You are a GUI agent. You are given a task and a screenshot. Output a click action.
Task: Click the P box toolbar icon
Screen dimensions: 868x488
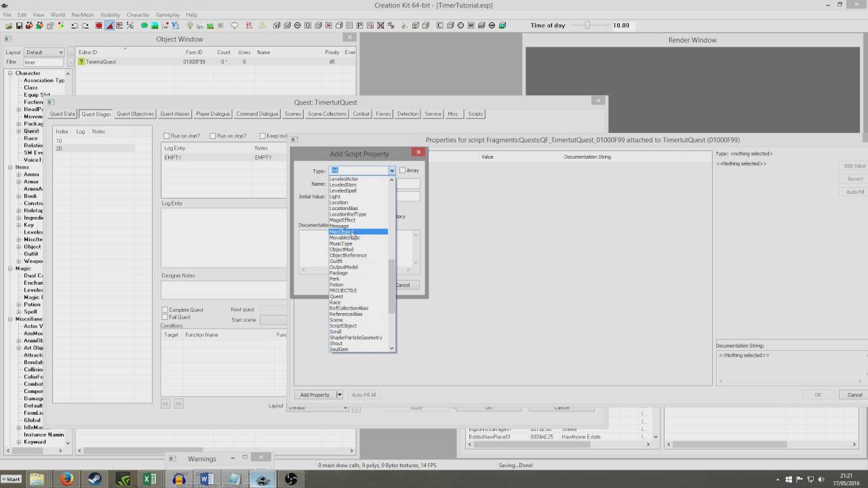(x=360, y=26)
